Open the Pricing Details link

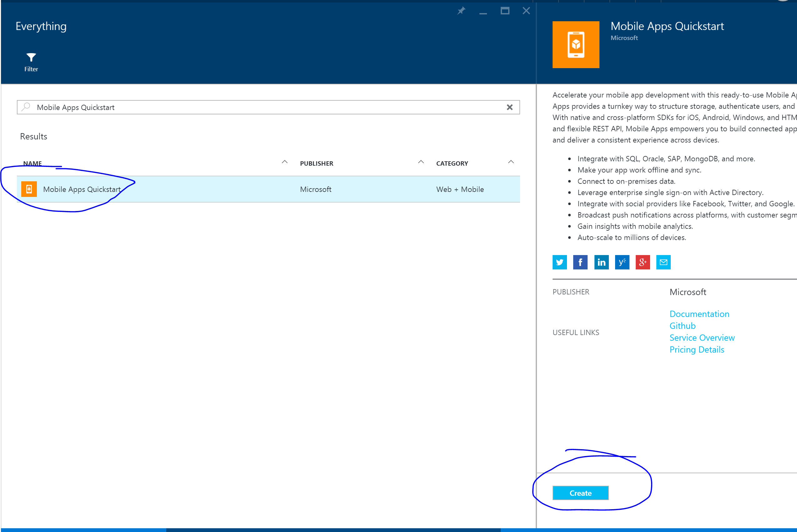[697, 349]
